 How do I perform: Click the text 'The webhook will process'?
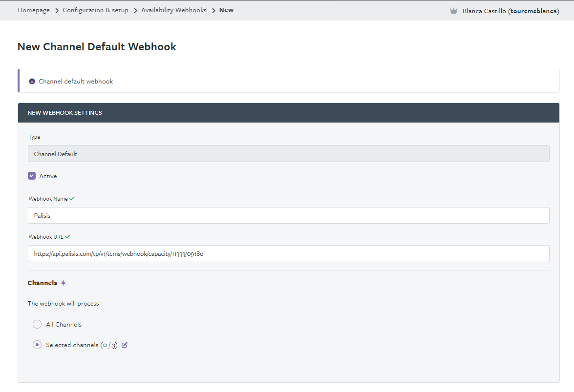click(64, 304)
